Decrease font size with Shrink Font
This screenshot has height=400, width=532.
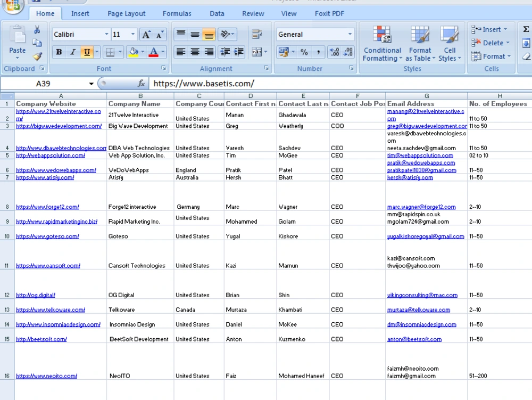point(160,34)
